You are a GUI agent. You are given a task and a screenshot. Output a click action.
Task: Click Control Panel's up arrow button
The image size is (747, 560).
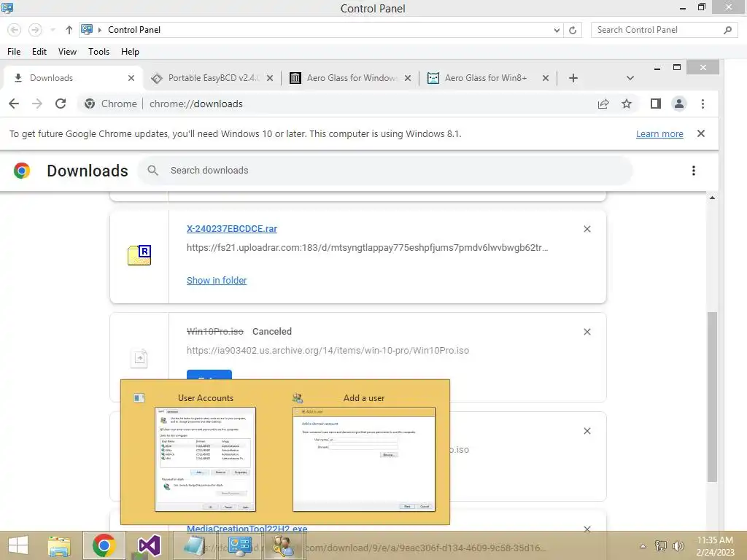coord(69,30)
